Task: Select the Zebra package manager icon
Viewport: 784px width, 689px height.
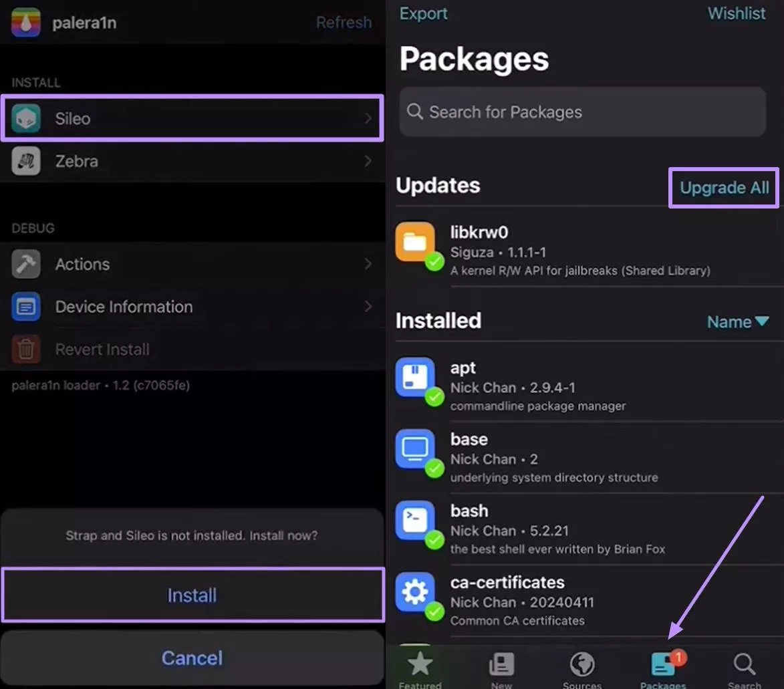Action: [x=26, y=161]
